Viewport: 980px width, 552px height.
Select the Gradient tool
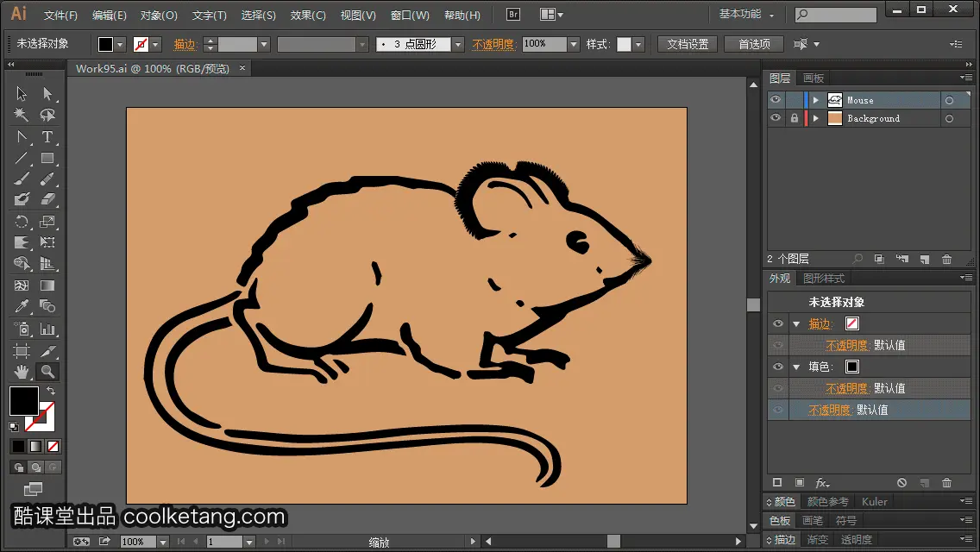(47, 285)
